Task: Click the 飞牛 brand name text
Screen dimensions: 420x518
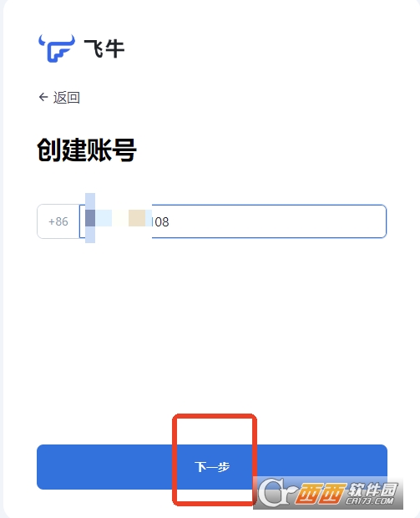Action: tap(104, 49)
